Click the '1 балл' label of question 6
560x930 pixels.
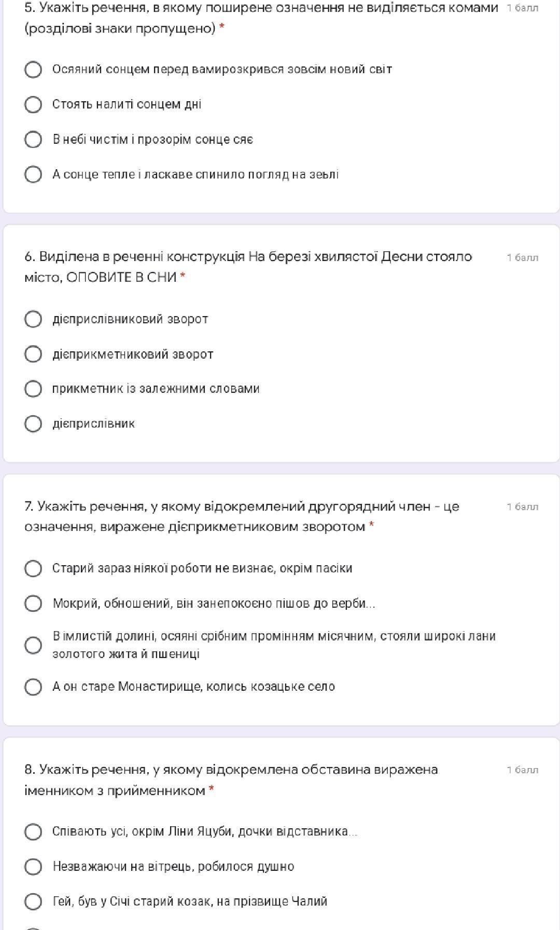point(522,257)
